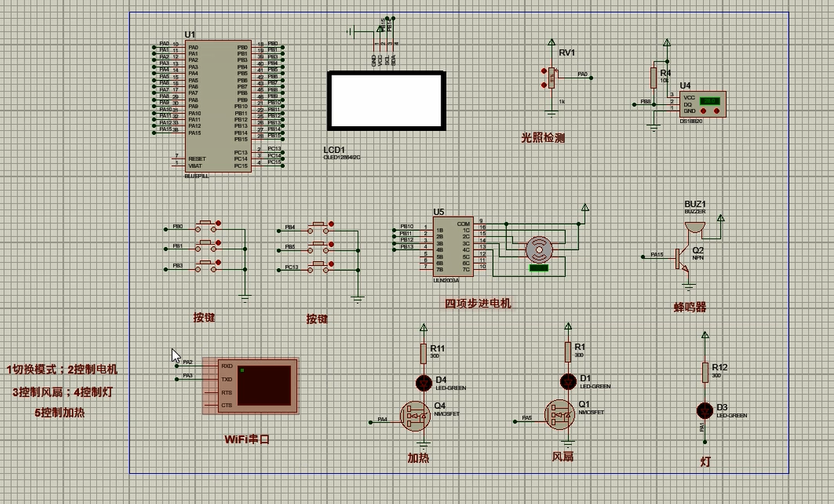834x504 pixels.
Task: Select the R4 10k pull-up resistor
Action: 654,77
